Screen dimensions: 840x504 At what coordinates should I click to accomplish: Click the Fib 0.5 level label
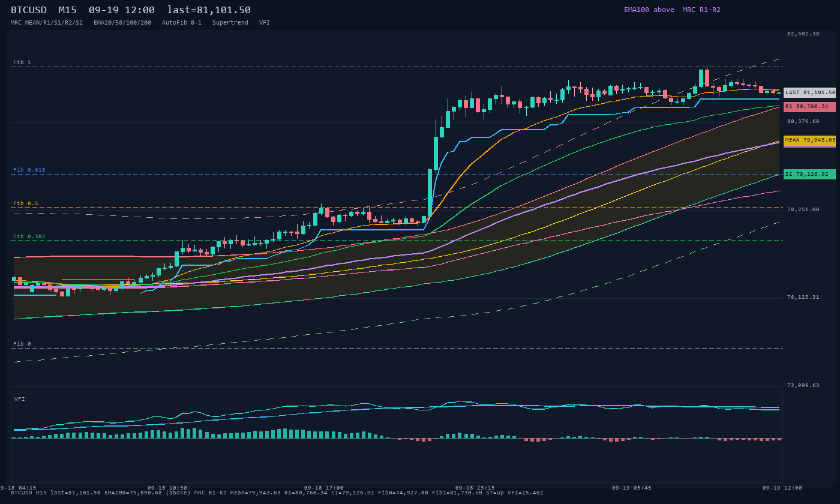coord(26,203)
